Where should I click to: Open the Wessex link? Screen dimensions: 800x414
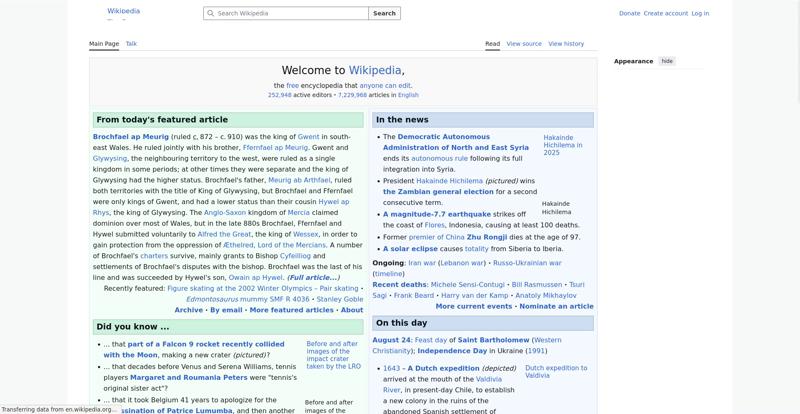pos(306,234)
